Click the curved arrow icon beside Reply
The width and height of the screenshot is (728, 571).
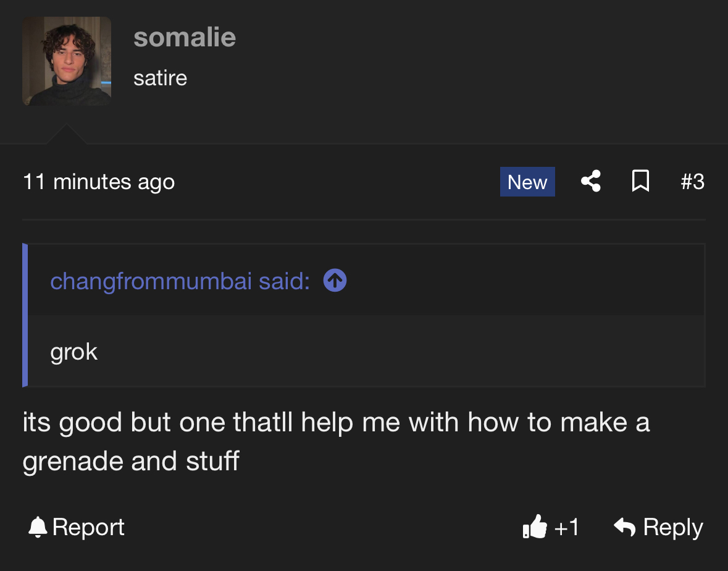coord(625,527)
